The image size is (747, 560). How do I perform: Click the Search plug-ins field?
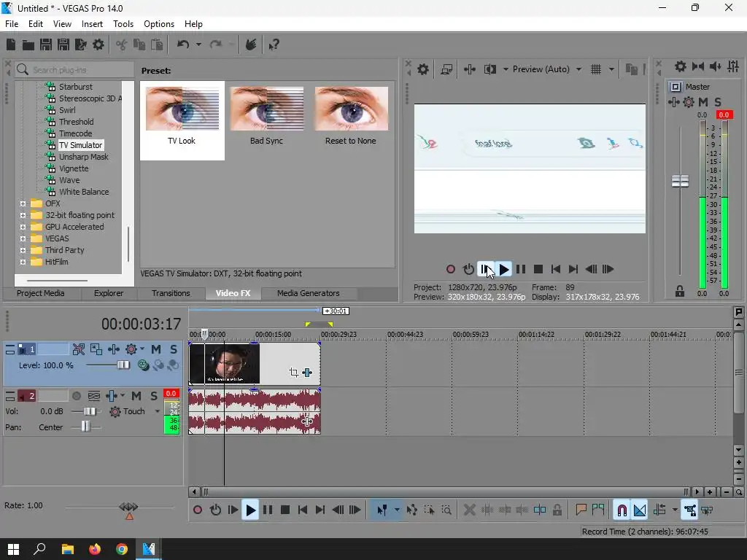pyautogui.click(x=74, y=70)
